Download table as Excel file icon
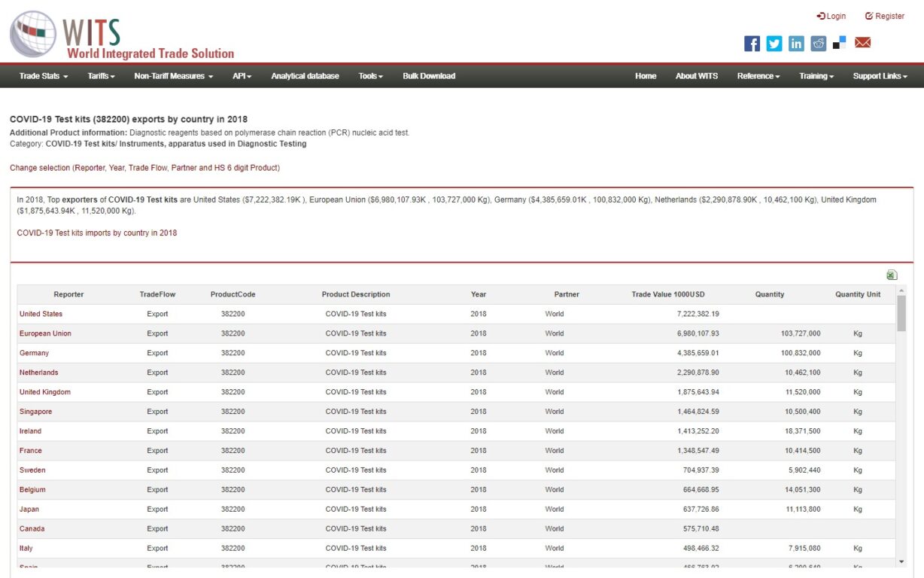This screenshot has width=924, height=578. [x=892, y=275]
